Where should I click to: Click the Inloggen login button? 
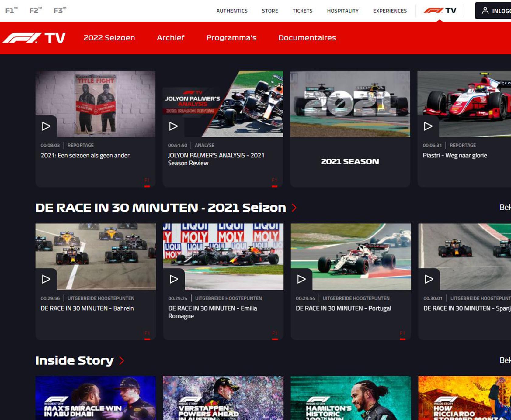tap(493, 11)
